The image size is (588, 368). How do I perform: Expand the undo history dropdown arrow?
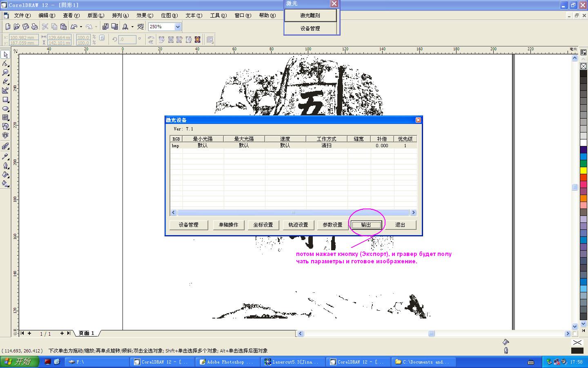[x=81, y=27]
